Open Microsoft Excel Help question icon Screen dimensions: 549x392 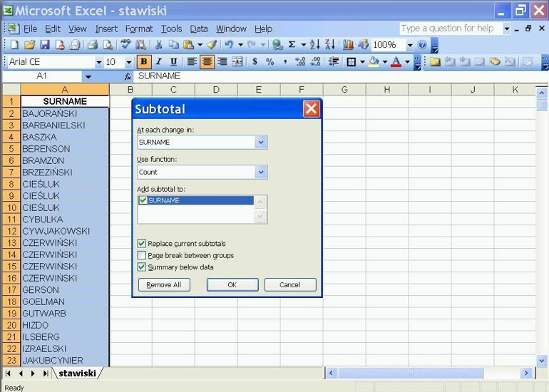pos(423,45)
